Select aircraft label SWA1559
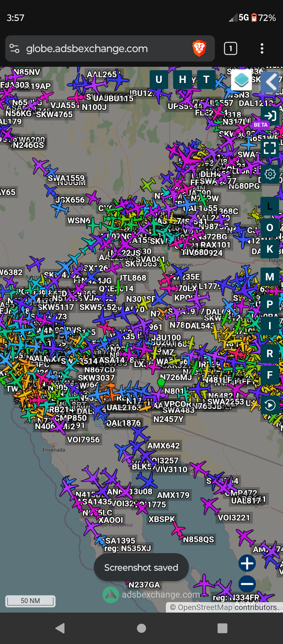This screenshot has height=644, width=283. click(66, 178)
